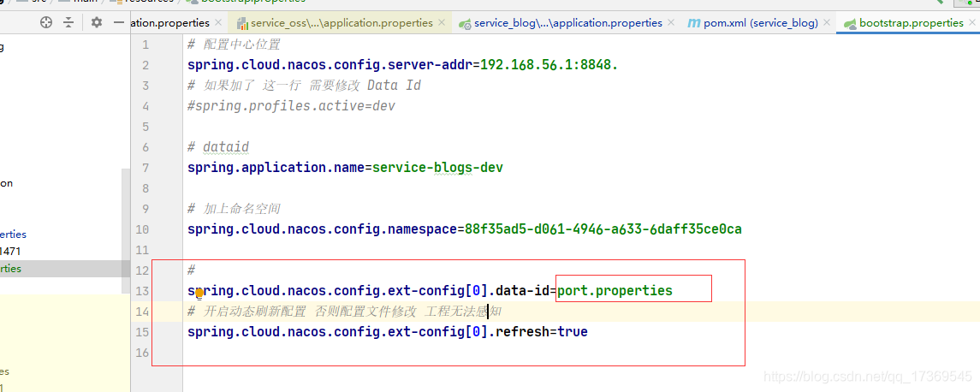Click gutter line number 11
Image resolution: width=980 pixels, height=392 pixels.
(142, 250)
